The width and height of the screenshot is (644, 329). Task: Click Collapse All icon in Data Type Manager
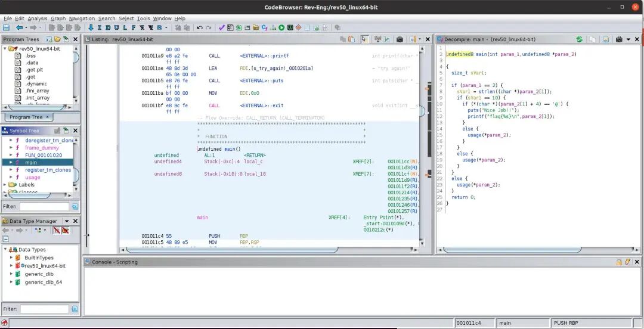click(x=6, y=238)
